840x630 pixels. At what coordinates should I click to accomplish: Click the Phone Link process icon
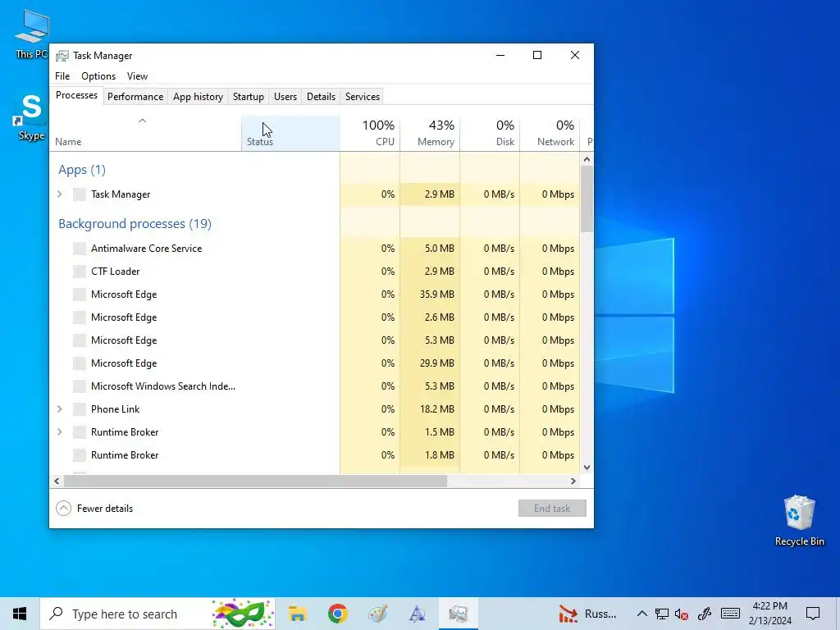[80, 409]
